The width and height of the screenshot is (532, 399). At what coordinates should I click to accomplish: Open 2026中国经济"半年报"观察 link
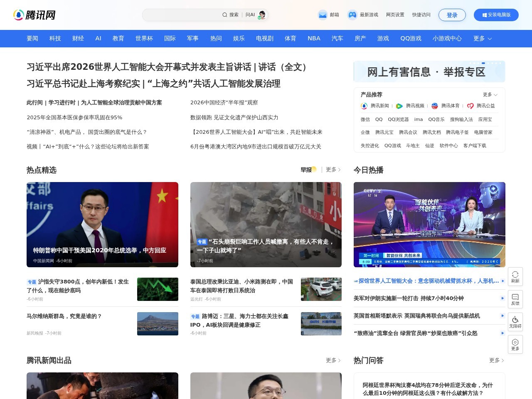tap(224, 103)
